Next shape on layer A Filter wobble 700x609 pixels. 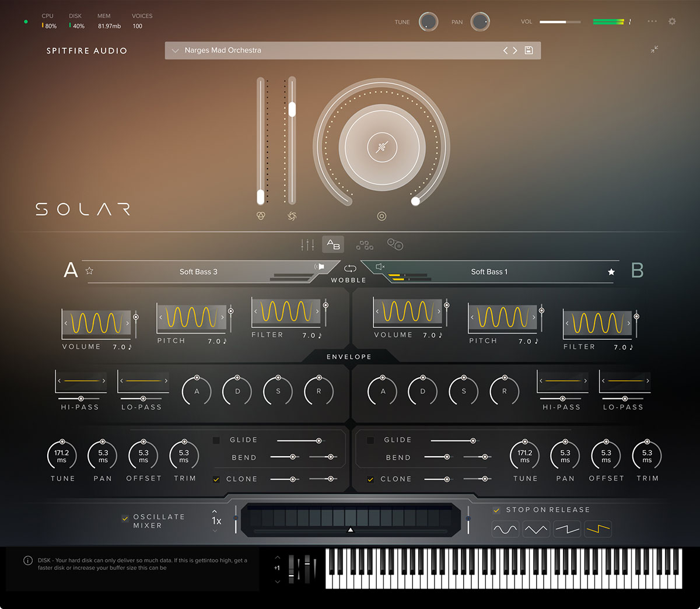tap(317, 311)
